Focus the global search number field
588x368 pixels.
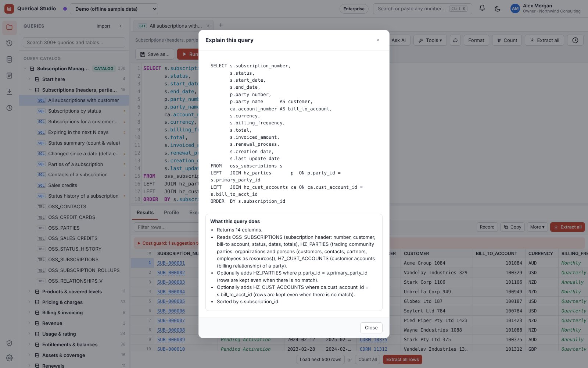[423, 9]
